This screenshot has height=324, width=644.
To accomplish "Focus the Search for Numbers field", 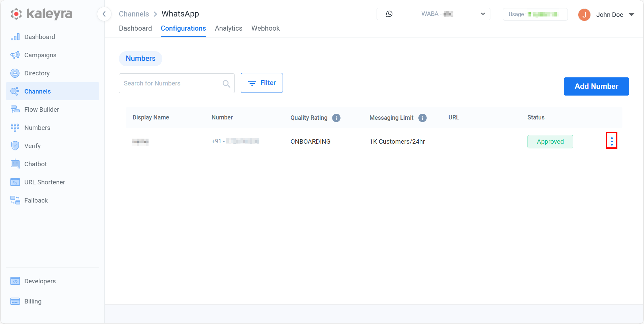I will coord(177,83).
